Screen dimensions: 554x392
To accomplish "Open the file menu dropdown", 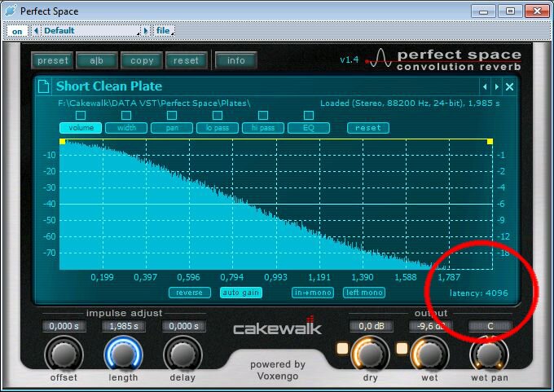I will tap(165, 31).
